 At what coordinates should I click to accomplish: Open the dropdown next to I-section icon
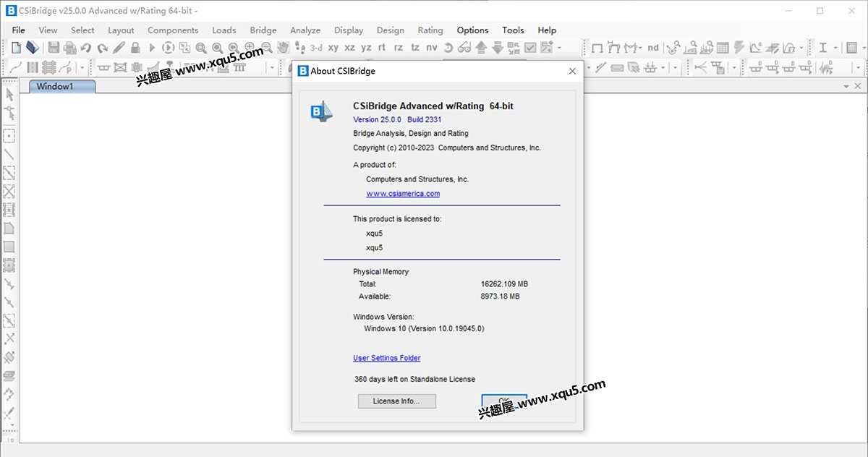tap(835, 48)
